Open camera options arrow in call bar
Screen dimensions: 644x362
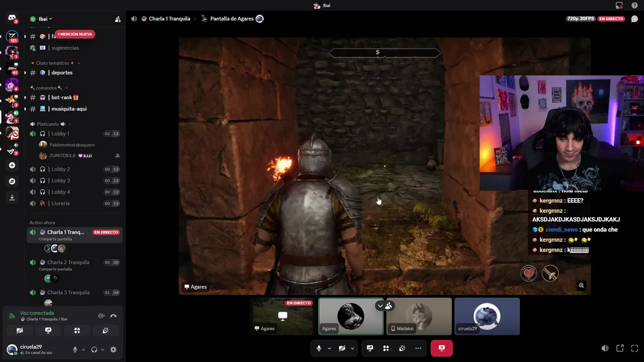pos(352,348)
